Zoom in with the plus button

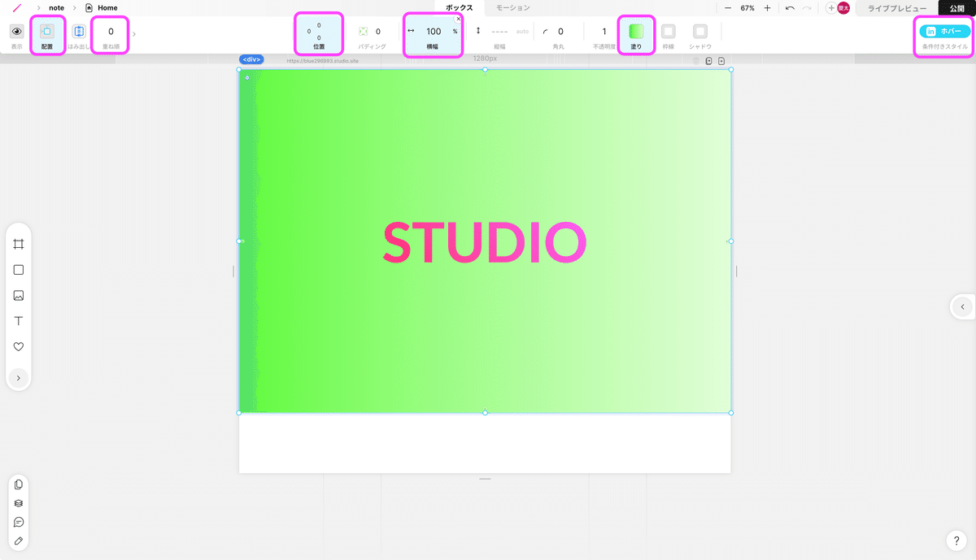(x=767, y=8)
